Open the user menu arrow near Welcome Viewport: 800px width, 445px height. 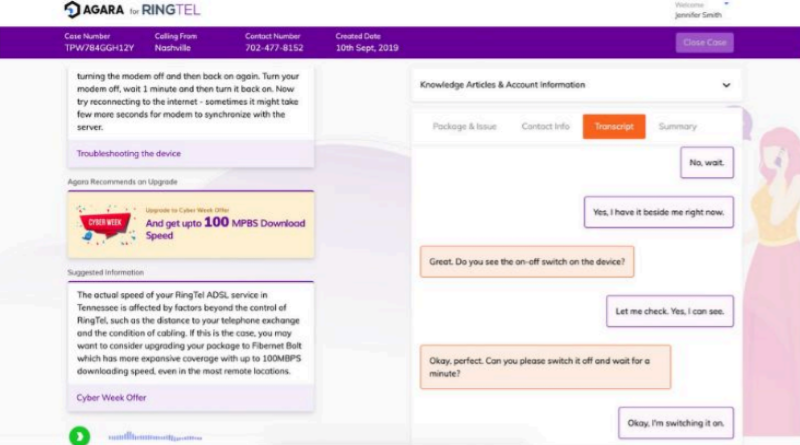(x=727, y=4)
